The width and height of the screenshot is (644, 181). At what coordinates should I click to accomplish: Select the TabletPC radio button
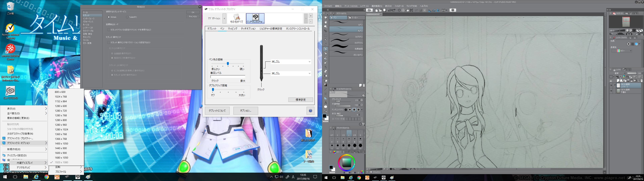127,17
